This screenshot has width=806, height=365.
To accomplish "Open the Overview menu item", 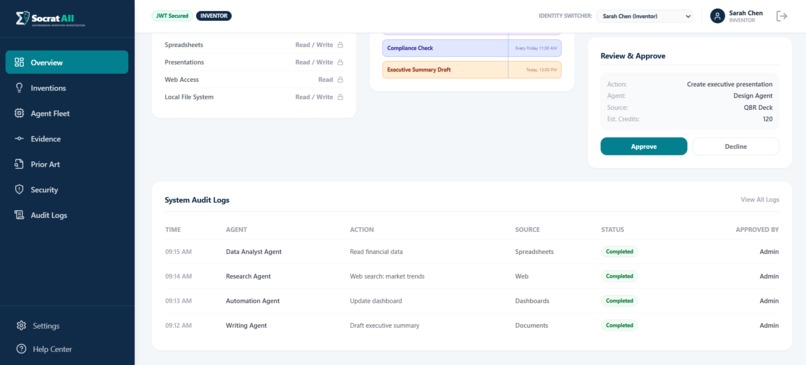I will (67, 62).
